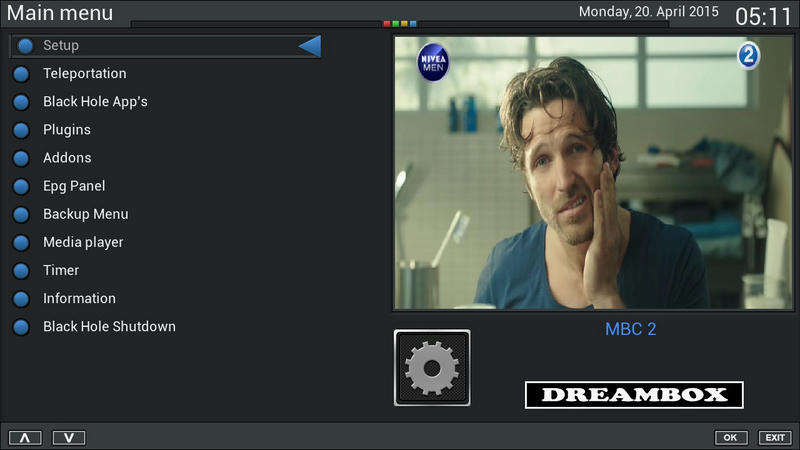Click the Main menu title
This screenshot has width=800, height=450.
click(60, 13)
